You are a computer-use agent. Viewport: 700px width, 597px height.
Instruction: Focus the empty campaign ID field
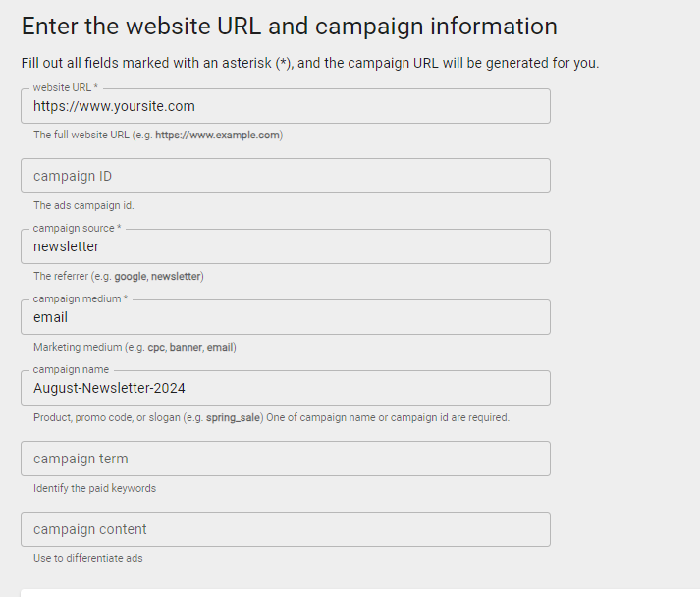tap(285, 176)
